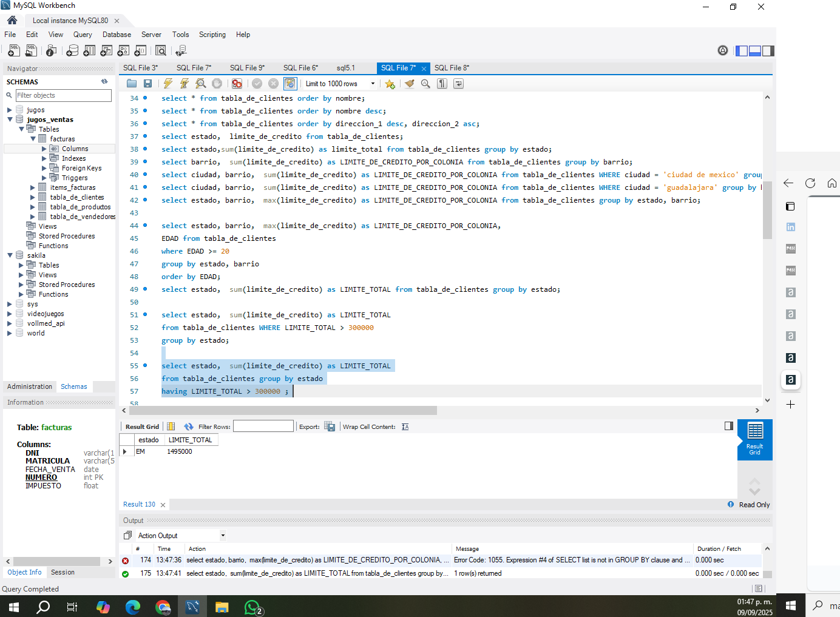Open the Database menu

pyautogui.click(x=117, y=35)
